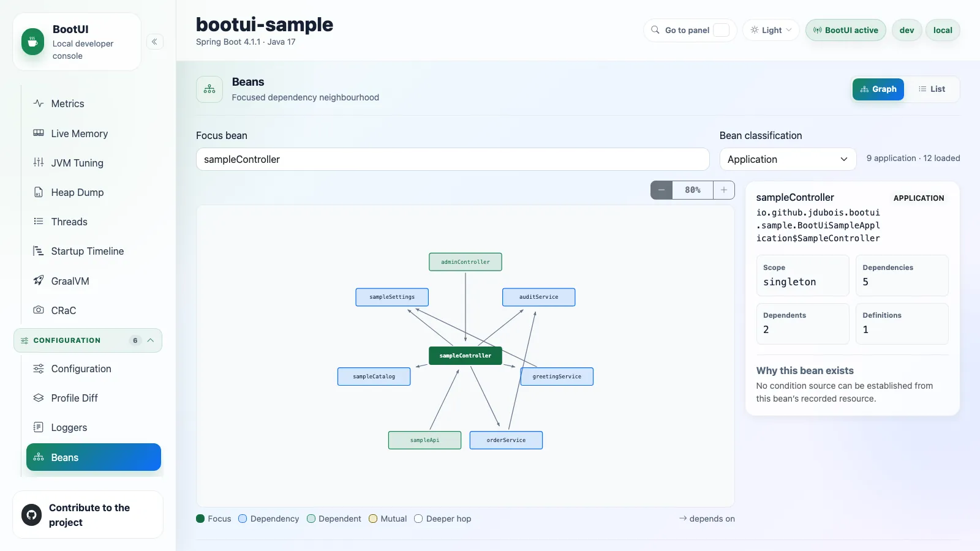Select the adminController node in graph

466,262
